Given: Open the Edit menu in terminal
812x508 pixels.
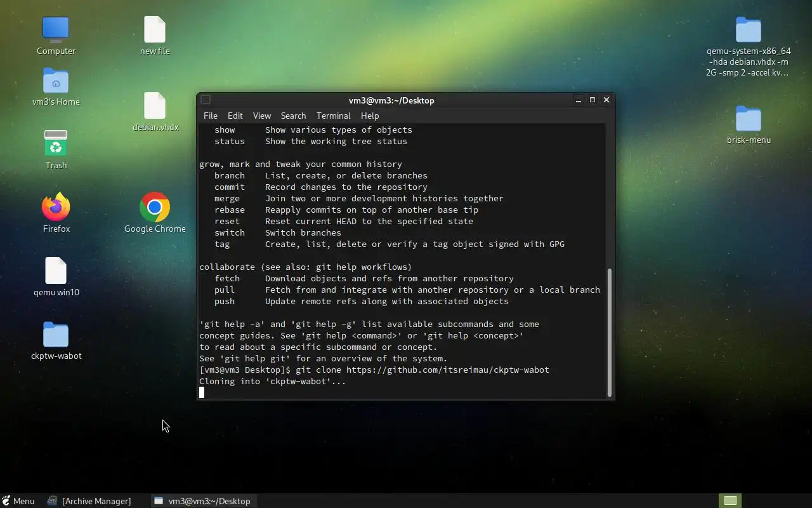Looking at the screenshot, I should (235, 116).
